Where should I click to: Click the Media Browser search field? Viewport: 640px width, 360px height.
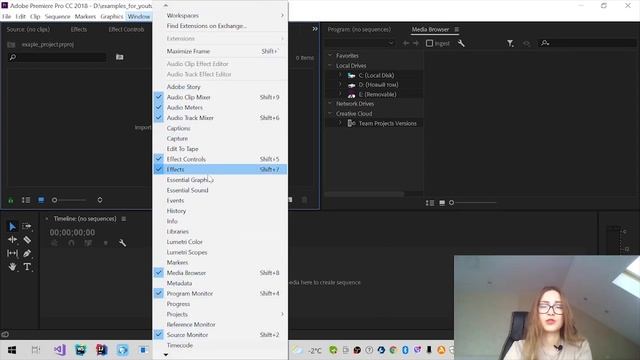587,43
